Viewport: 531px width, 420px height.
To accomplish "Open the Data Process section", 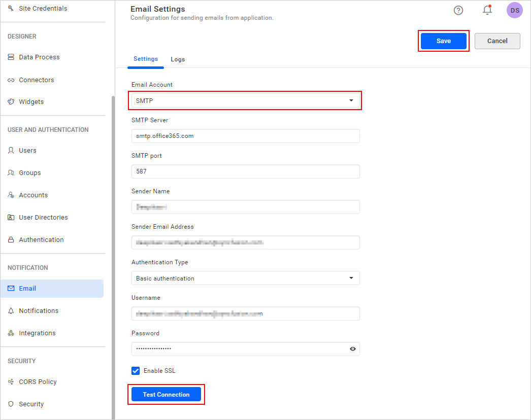I will pyautogui.click(x=40, y=57).
